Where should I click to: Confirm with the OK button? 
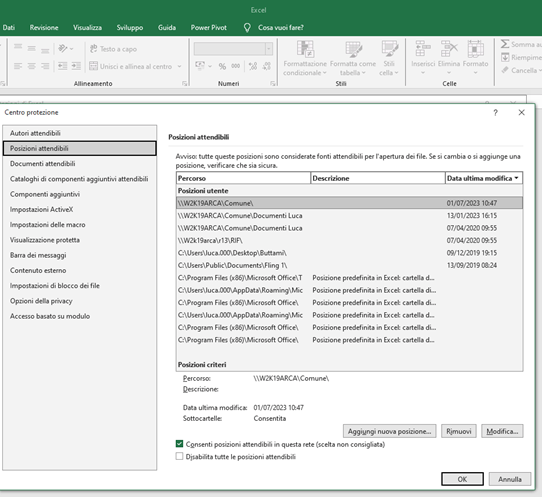pos(462,479)
